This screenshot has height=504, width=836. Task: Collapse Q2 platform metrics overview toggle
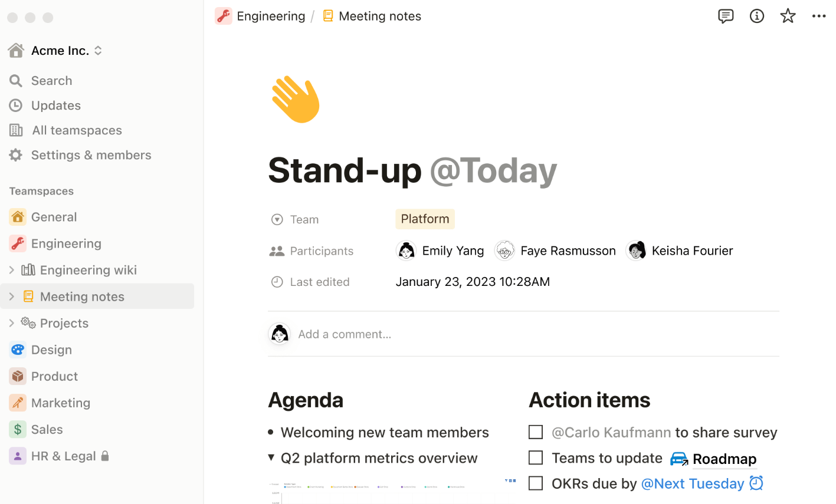coord(271,457)
